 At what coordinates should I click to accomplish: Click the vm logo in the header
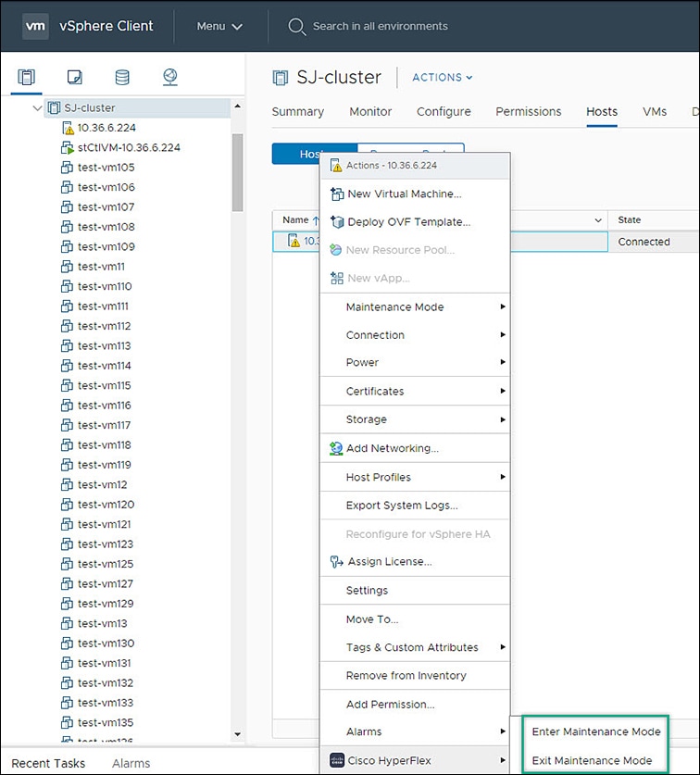pos(35,26)
